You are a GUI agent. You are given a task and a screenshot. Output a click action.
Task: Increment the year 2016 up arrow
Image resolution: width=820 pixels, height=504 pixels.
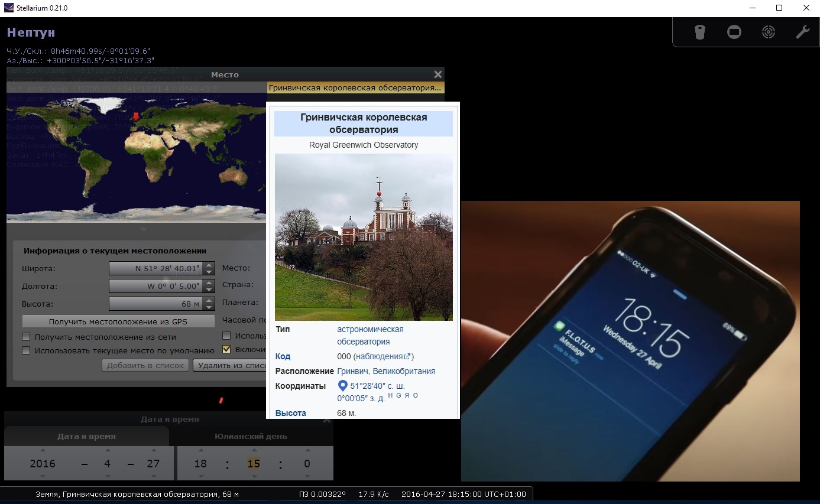[x=43, y=450]
